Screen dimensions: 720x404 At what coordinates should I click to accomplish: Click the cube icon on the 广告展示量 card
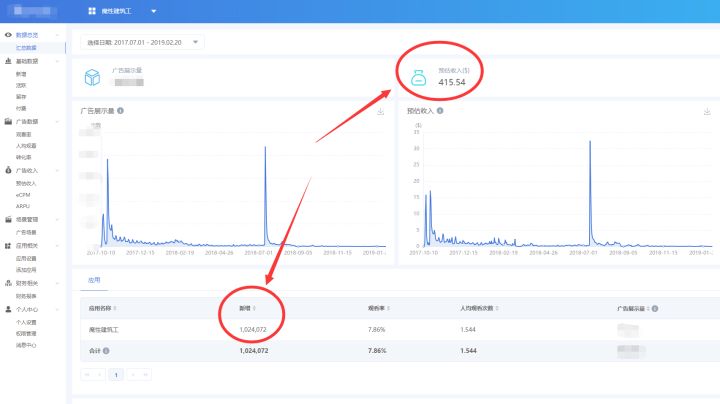[92, 77]
